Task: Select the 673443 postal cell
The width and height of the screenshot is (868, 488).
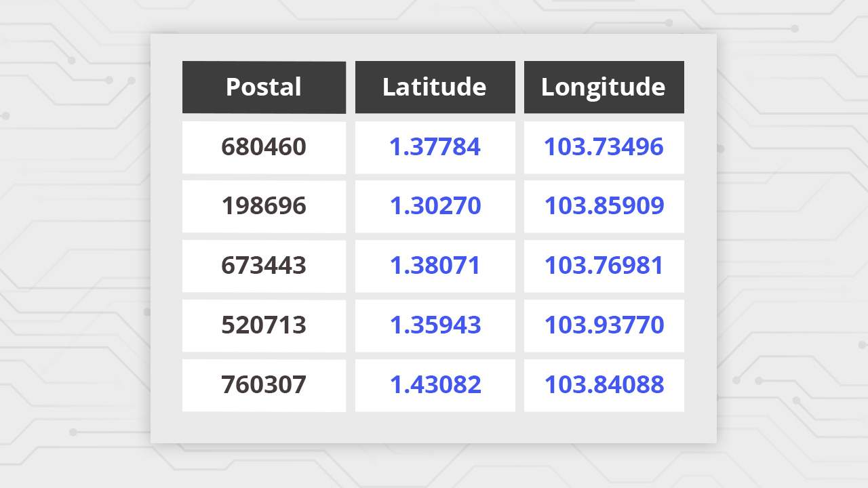Action: (264, 266)
